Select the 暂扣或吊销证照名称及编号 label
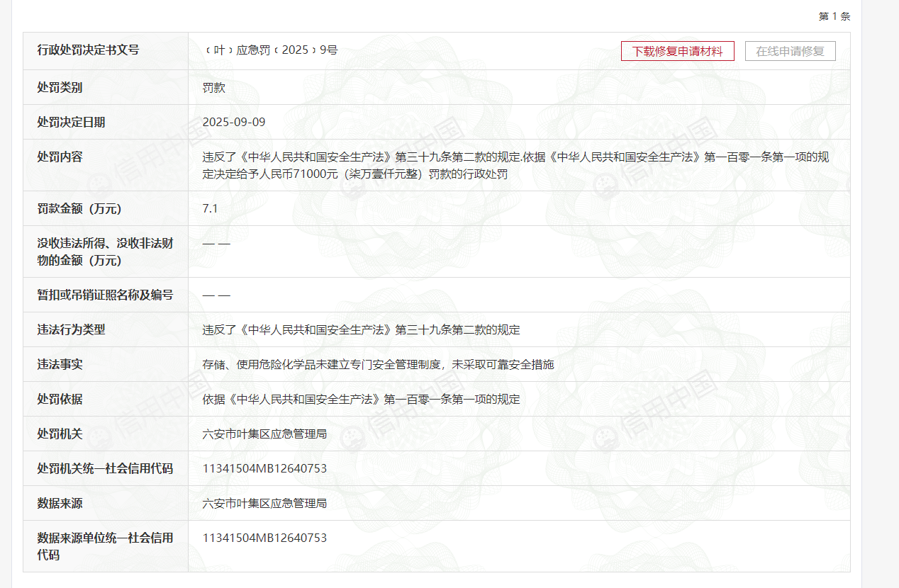 coord(105,295)
